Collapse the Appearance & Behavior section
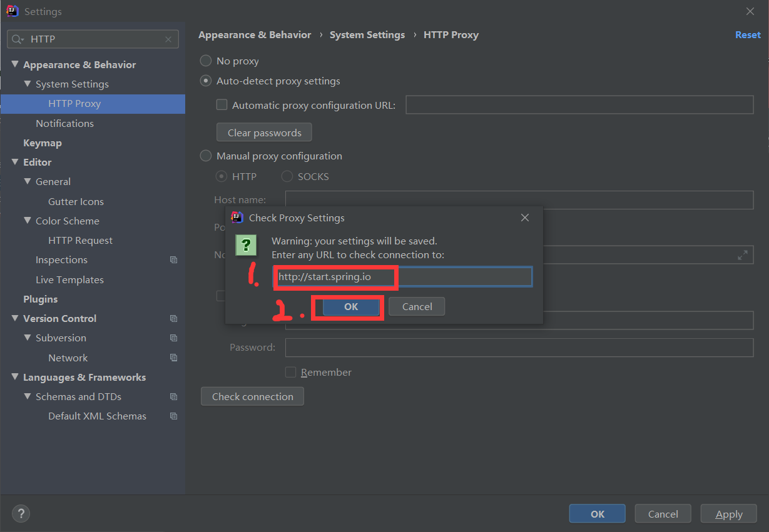Screen dimensions: 769x532 [x=15, y=64]
